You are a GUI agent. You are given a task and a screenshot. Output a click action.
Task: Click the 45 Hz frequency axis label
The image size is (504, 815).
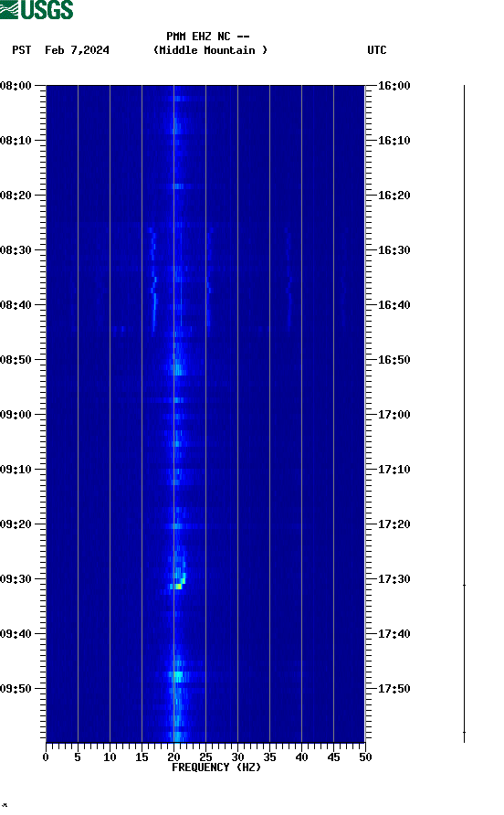coord(333,757)
